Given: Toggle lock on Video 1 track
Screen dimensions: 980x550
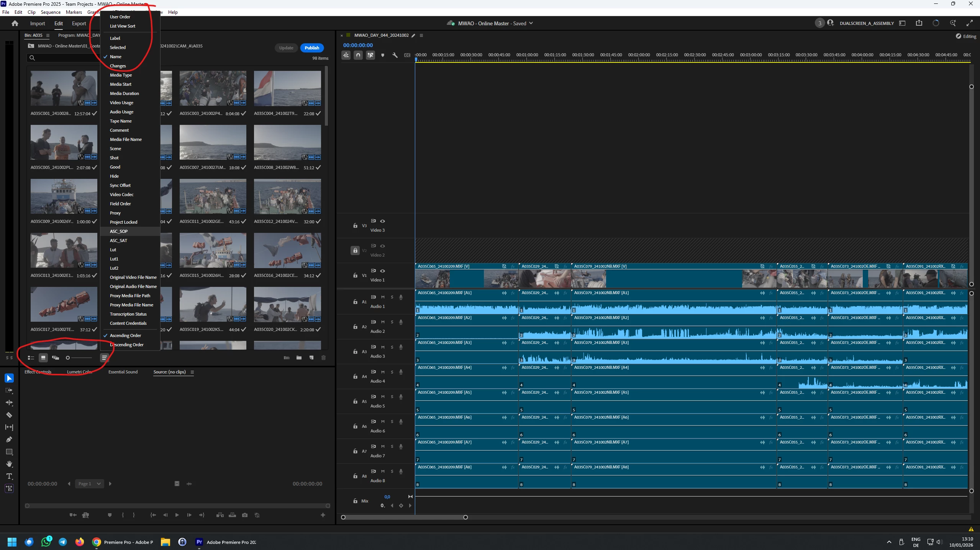Looking at the screenshot, I should pyautogui.click(x=355, y=275).
